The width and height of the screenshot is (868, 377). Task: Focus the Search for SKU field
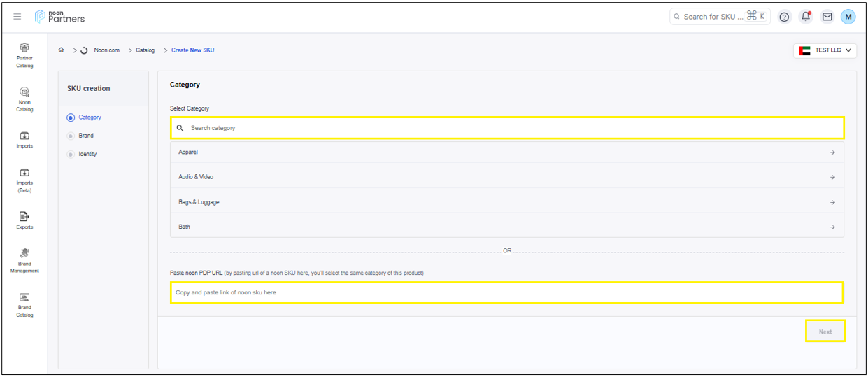[x=720, y=17]
